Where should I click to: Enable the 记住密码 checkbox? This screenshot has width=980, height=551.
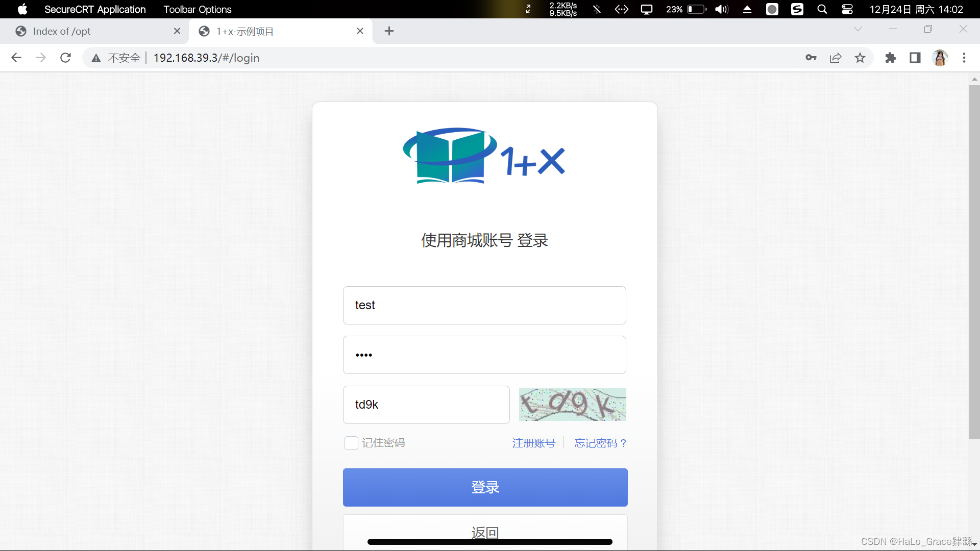pos(351,443)
